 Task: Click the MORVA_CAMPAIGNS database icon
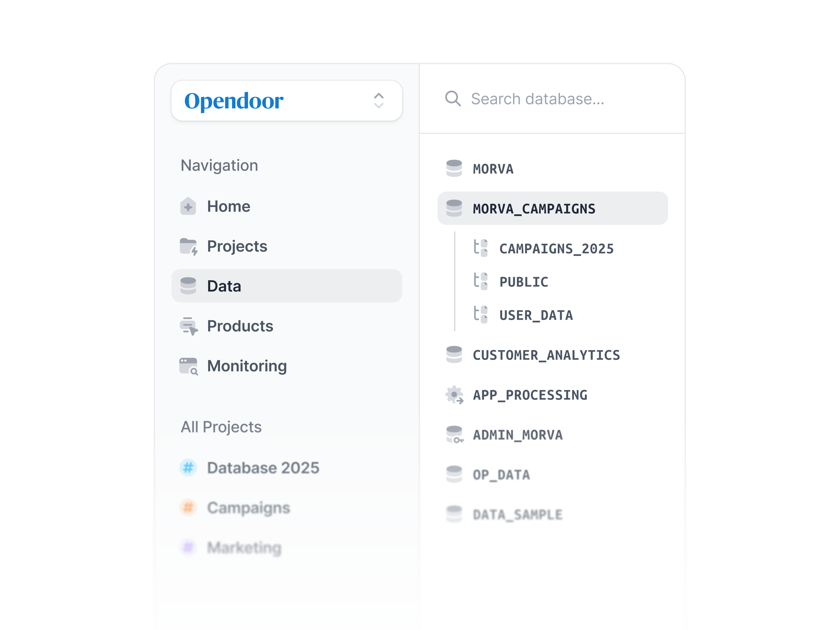(454, 208)
